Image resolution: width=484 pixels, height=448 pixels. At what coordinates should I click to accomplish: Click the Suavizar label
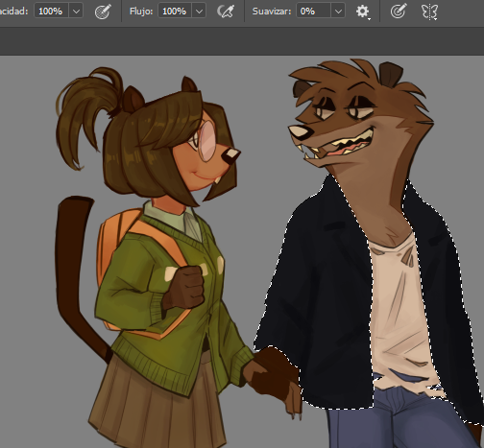coord(272,12)
